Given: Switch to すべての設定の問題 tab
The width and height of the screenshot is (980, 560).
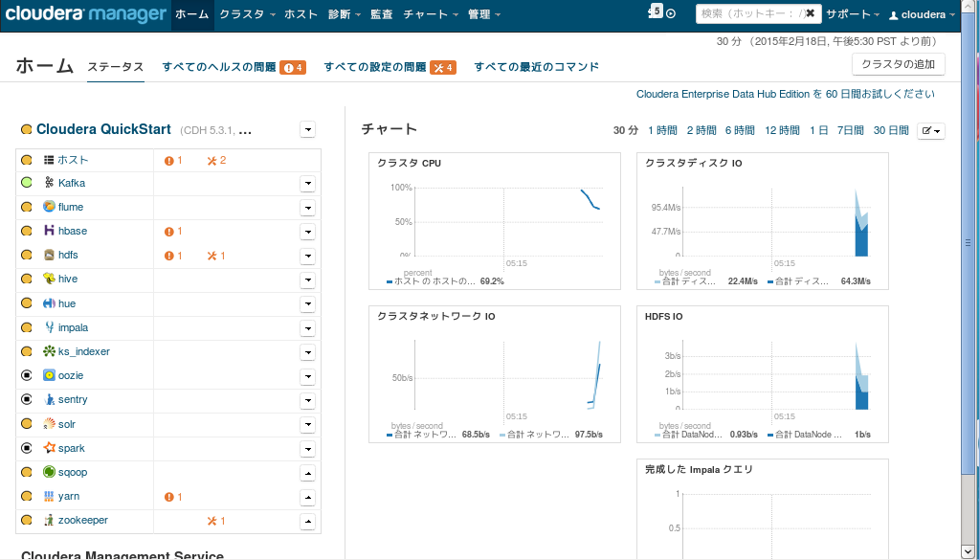Looking at the screenshot, I should tap(390, 67).
